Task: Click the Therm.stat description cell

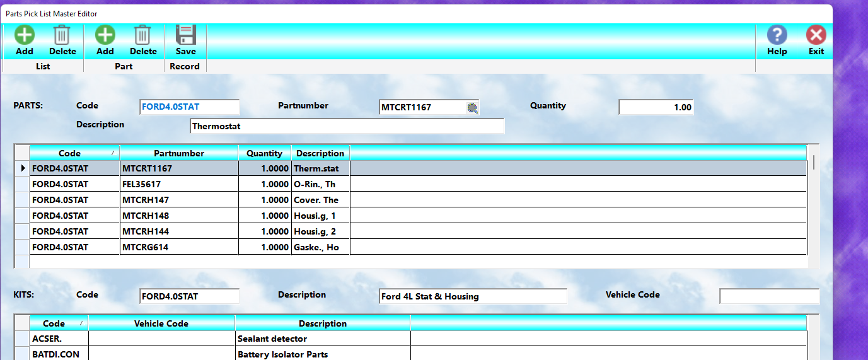Action: (x=320, y=168)
